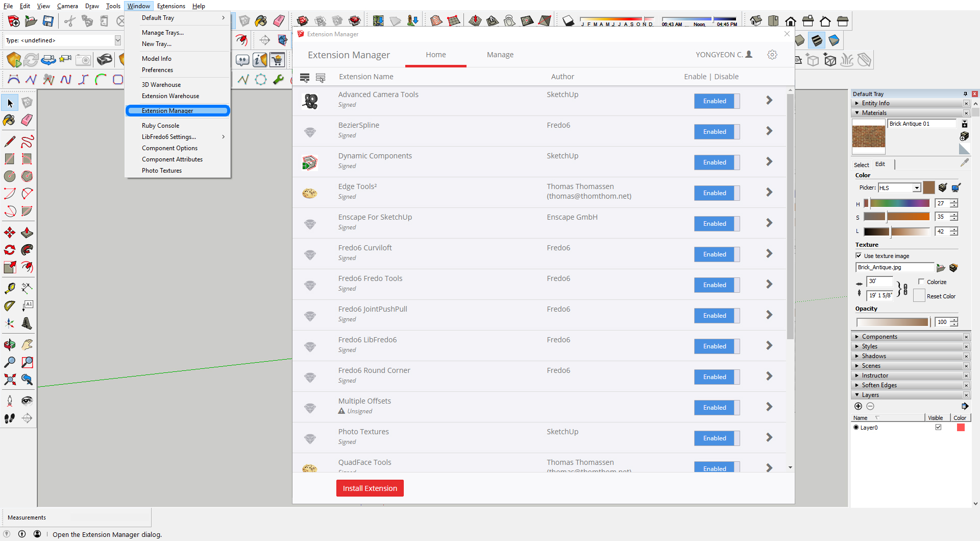
Task: Select the arrow Select tool
Action: coord(10,103)
